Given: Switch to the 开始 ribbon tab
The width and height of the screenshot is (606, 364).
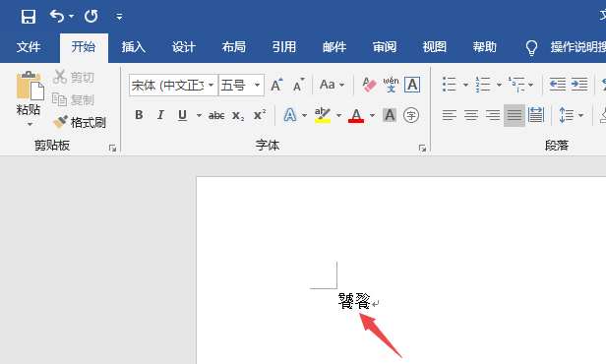Looking at the screenshot, I should tap(84, 47).
